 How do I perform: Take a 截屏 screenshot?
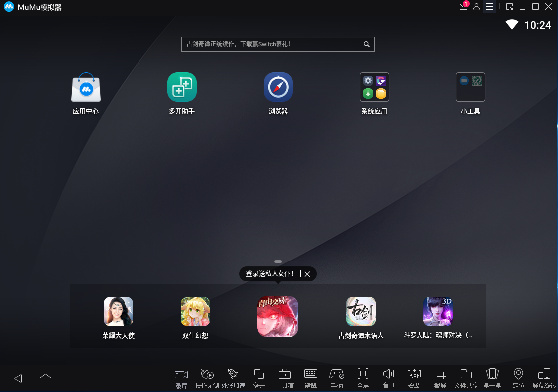tap(440, 378)
